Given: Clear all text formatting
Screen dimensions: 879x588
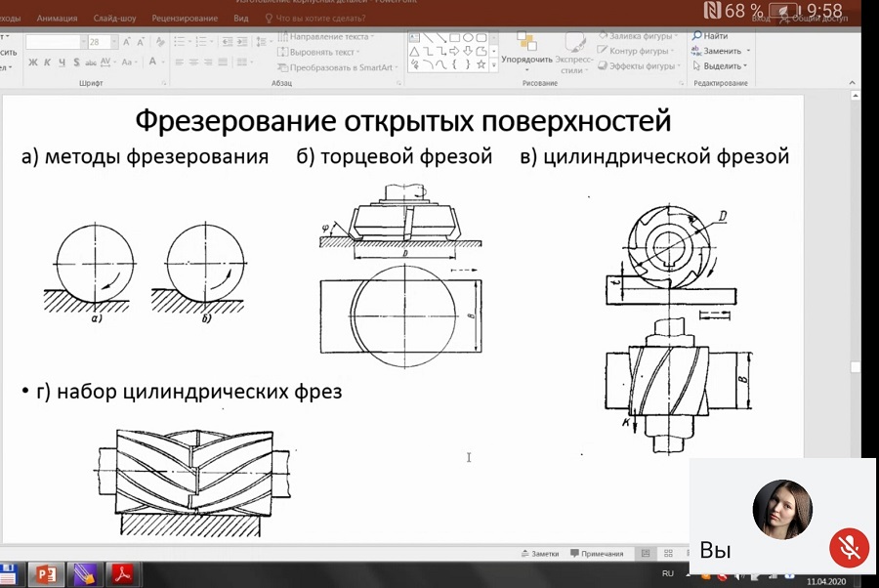Looking at the screenshot, I should [160, 42].
